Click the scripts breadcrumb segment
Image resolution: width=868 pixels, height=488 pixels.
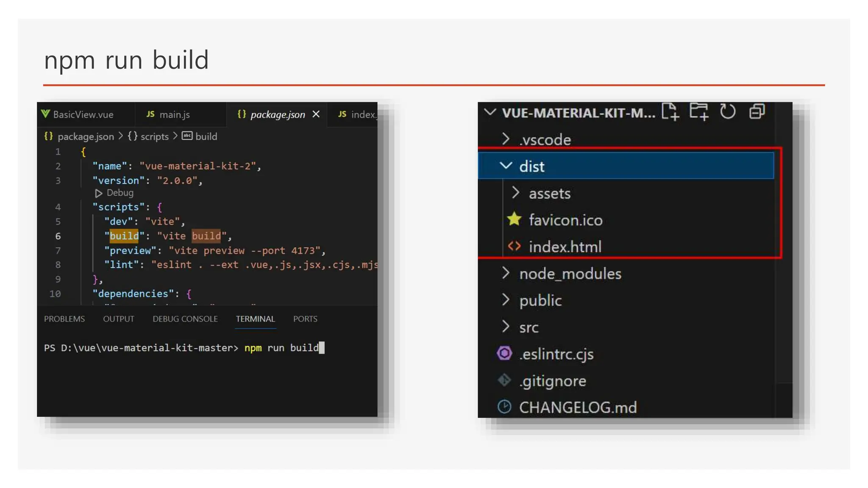(154, 136)
